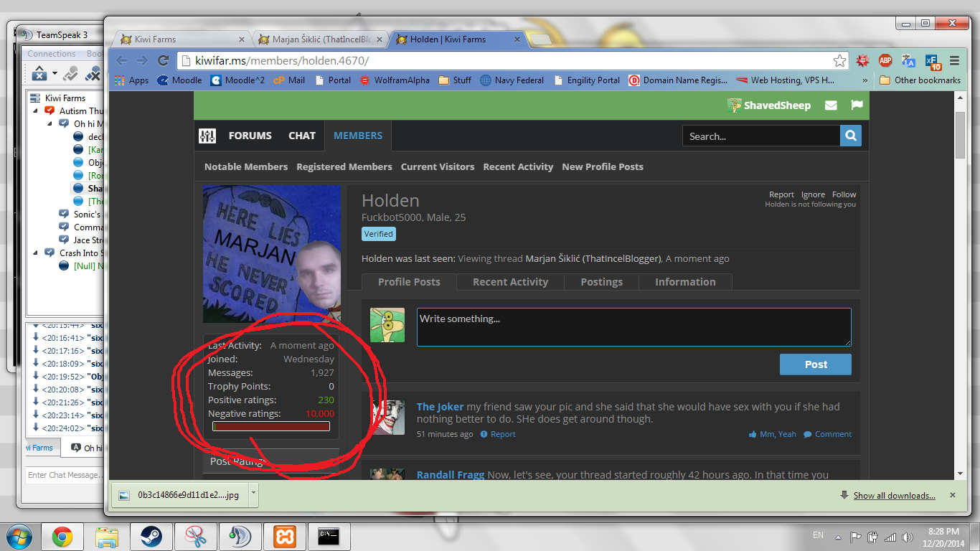Click the Kiwi Farms logo icon beside FORUMS
Screen dimensions: 980x551
click(x=207, y=136)
